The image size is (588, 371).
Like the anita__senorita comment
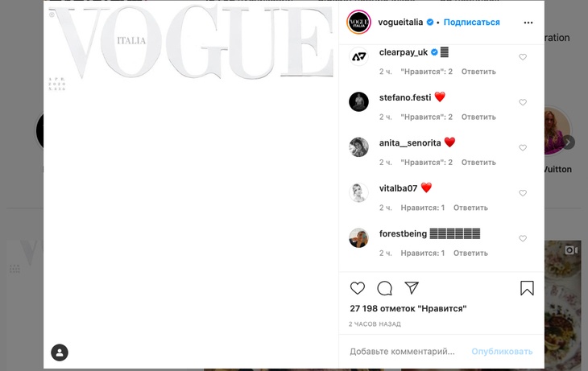(523, 147)
